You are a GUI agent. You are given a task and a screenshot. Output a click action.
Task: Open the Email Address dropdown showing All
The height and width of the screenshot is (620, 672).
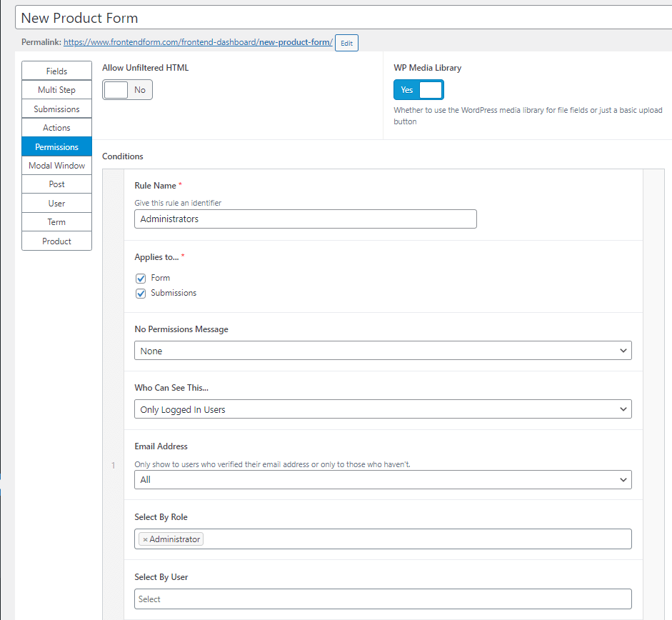point(383,479)
